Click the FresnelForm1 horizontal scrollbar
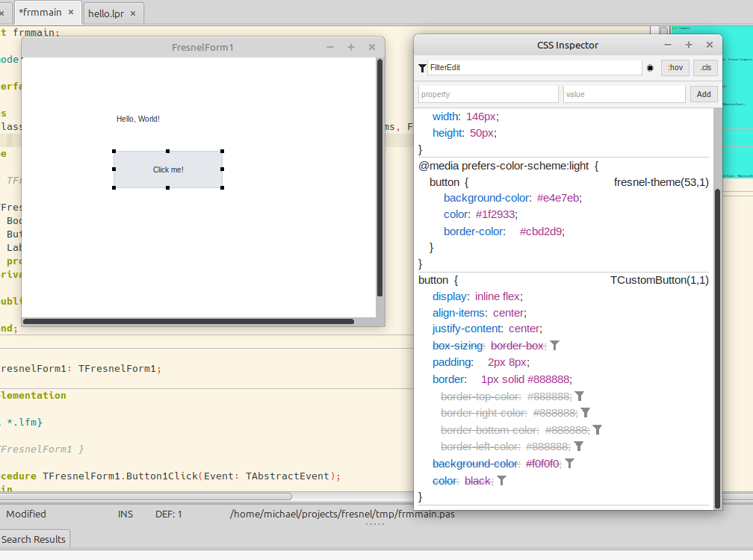 [x=189, y=322]
